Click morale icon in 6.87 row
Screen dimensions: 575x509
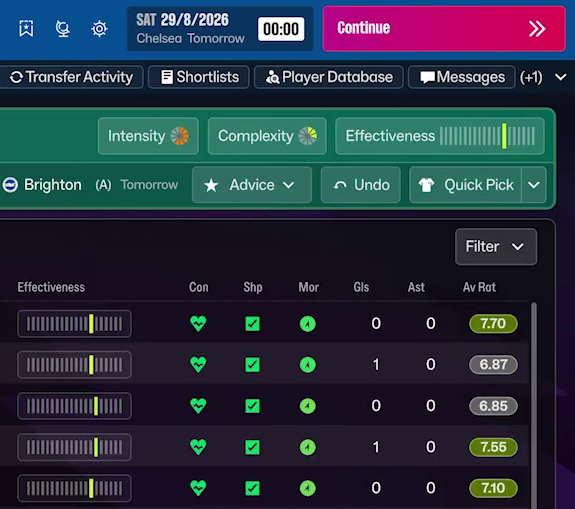click(x=308, y=365)
